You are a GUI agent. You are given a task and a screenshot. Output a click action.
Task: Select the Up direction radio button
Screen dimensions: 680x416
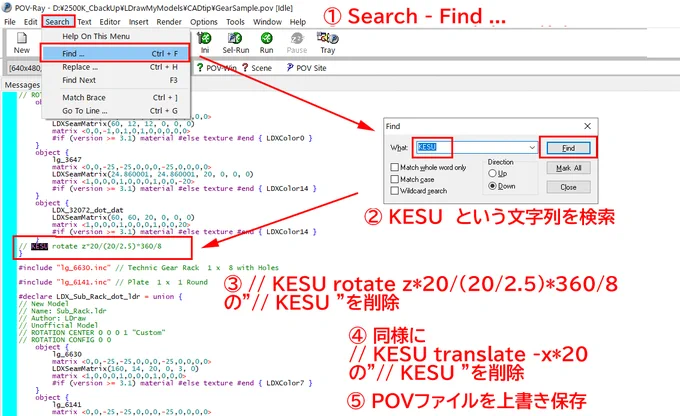tap(492, 173)
